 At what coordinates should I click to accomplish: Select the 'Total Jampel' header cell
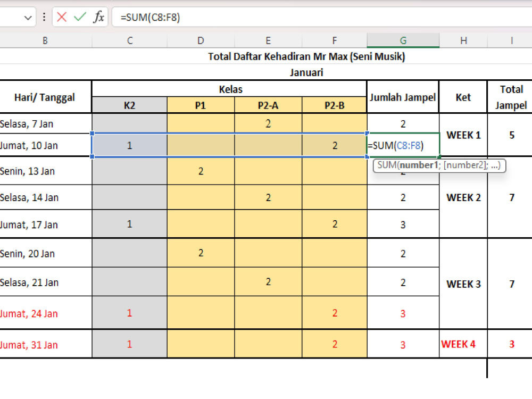point(511,97)
